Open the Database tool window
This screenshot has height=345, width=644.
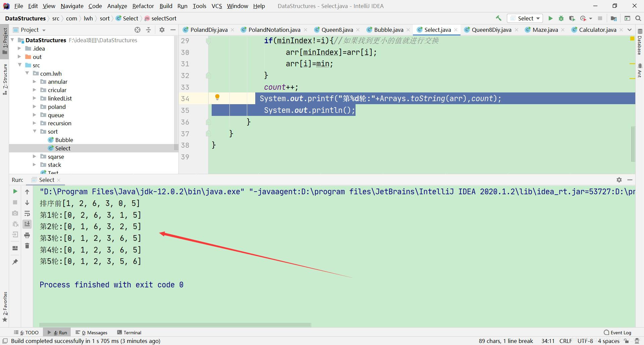pyautogui.click(x=640, y=42)
